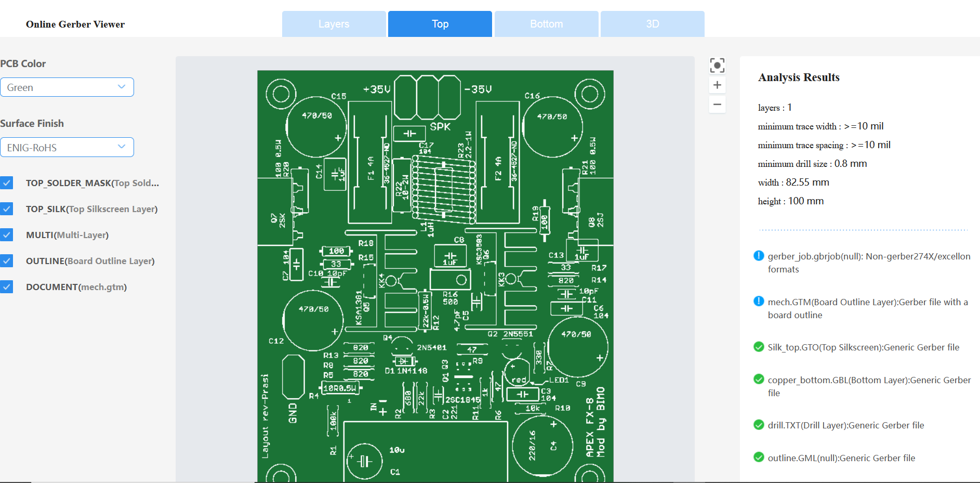
Task: Toggle the OUTLINE board outline checkbox
Action: (x=6, y=261)
